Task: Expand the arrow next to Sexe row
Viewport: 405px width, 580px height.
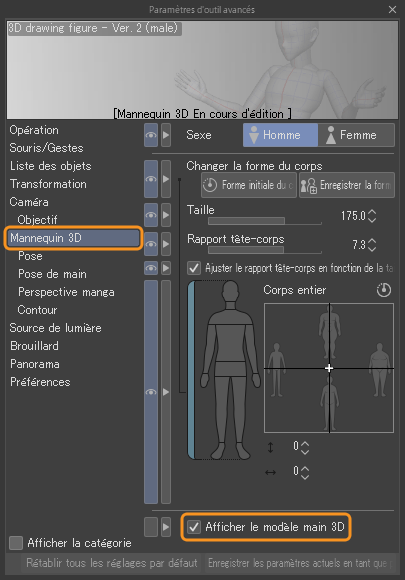Action: [166, 135]
